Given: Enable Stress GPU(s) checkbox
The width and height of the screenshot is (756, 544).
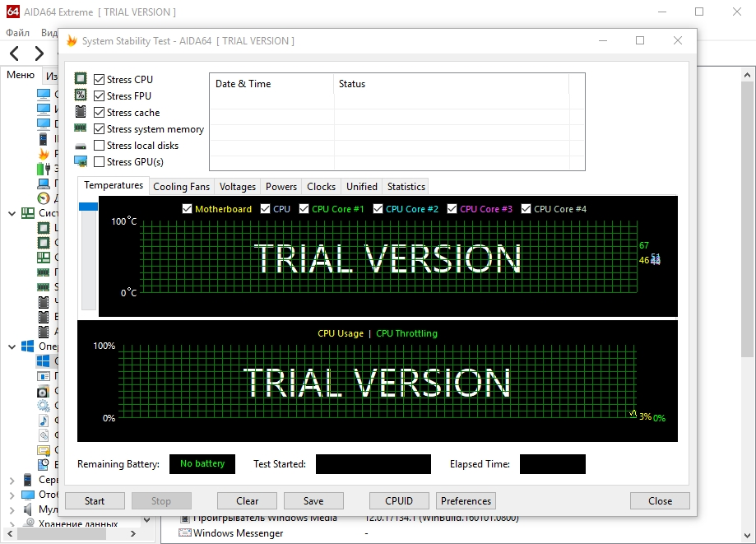Looking at the screenshot, I should (100, 162).
